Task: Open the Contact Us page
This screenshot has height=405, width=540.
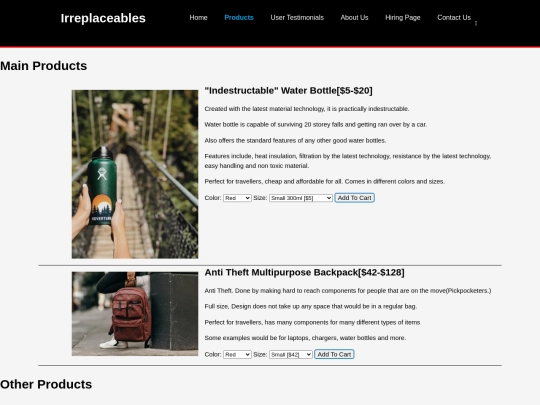Action: [x=454, y=18]
